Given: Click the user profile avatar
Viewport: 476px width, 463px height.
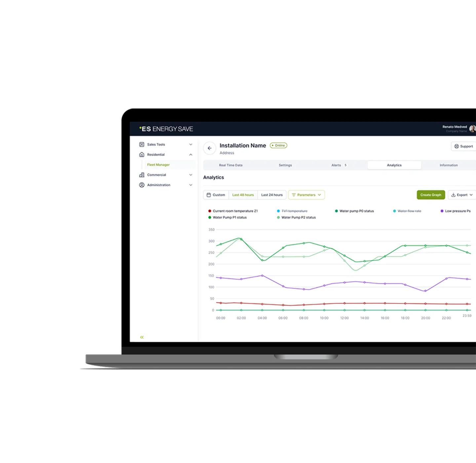Looking at the screenshot, I should [472, 129].
